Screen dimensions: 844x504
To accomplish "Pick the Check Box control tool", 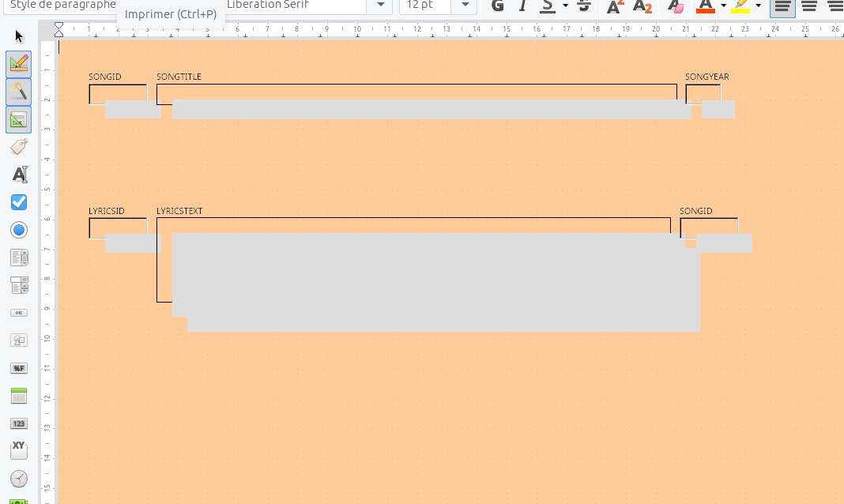I will [x=19, y=202].
